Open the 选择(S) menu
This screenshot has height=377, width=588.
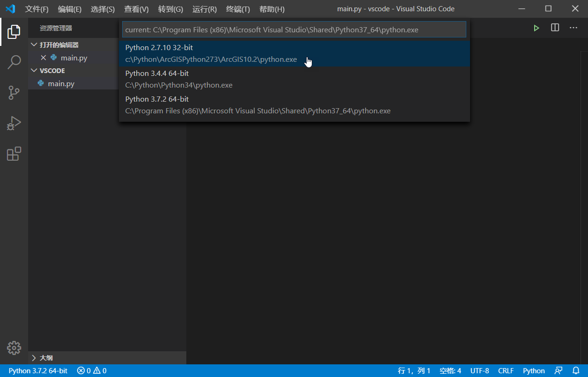(103, 9)
